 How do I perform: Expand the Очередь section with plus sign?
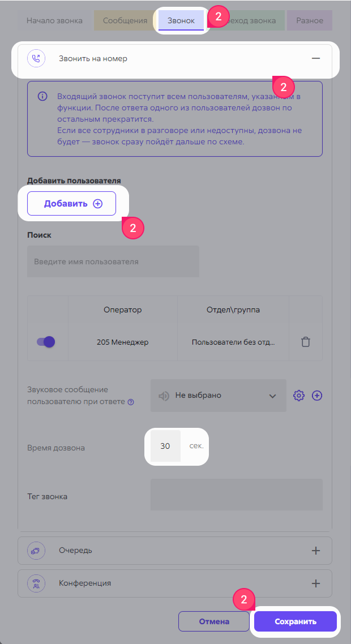(x=316, y=551)
